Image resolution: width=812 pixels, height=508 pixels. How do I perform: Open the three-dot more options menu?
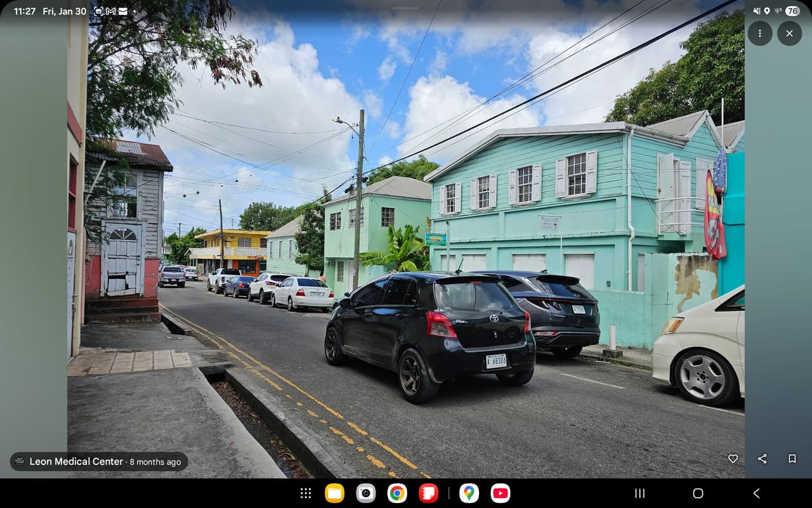coord(759,33)
